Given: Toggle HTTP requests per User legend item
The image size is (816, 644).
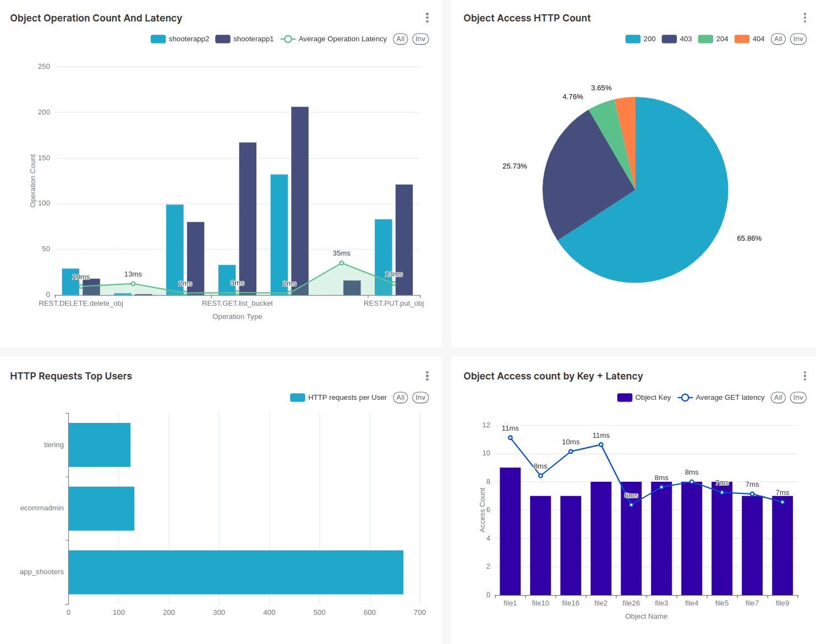Looking at the screenshot, I should click(x=338, y=398).
